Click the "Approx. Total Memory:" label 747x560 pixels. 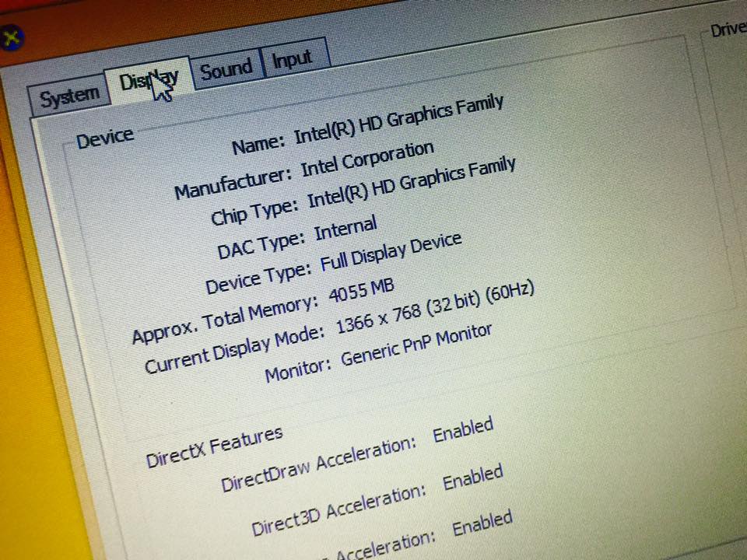click(225, 321)
